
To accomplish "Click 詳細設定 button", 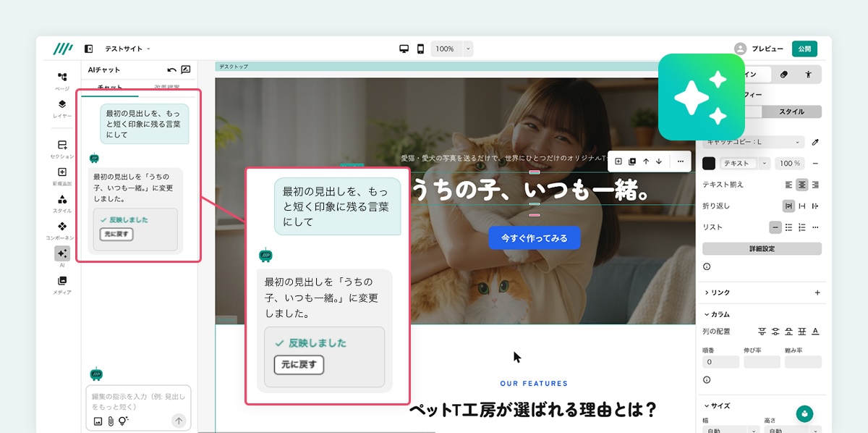I will coord(762,248).
